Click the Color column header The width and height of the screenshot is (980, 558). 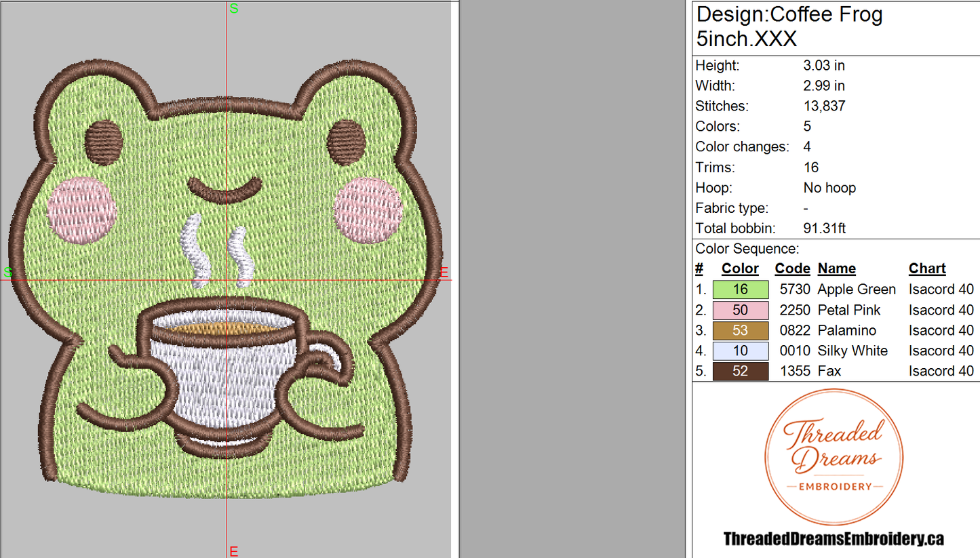pos(740,268)
